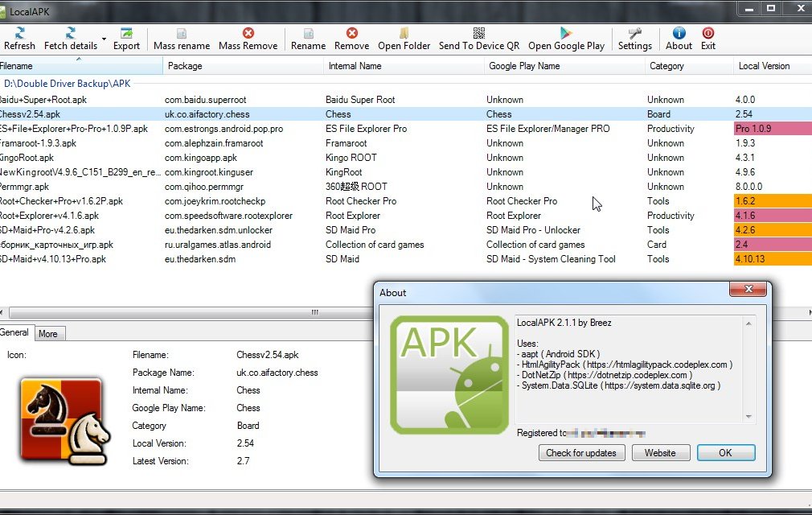
Task: Close the About dialog
Action: coord(748,289)
